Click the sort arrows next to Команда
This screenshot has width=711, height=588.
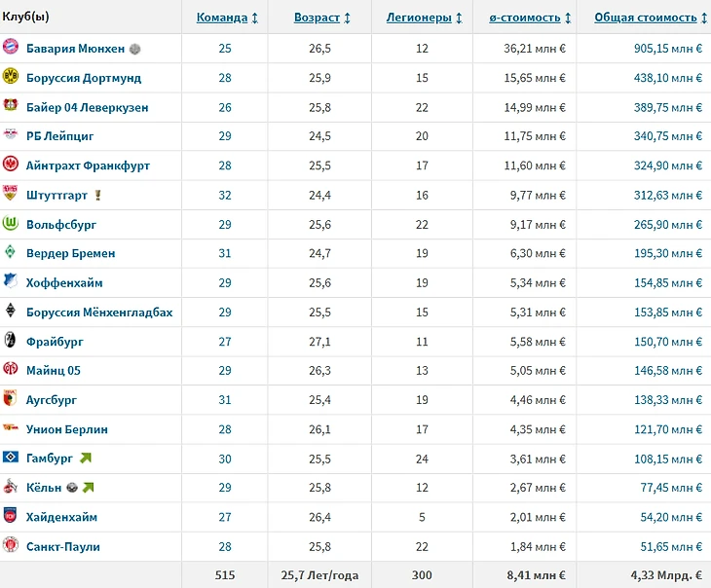coord(255,18)
